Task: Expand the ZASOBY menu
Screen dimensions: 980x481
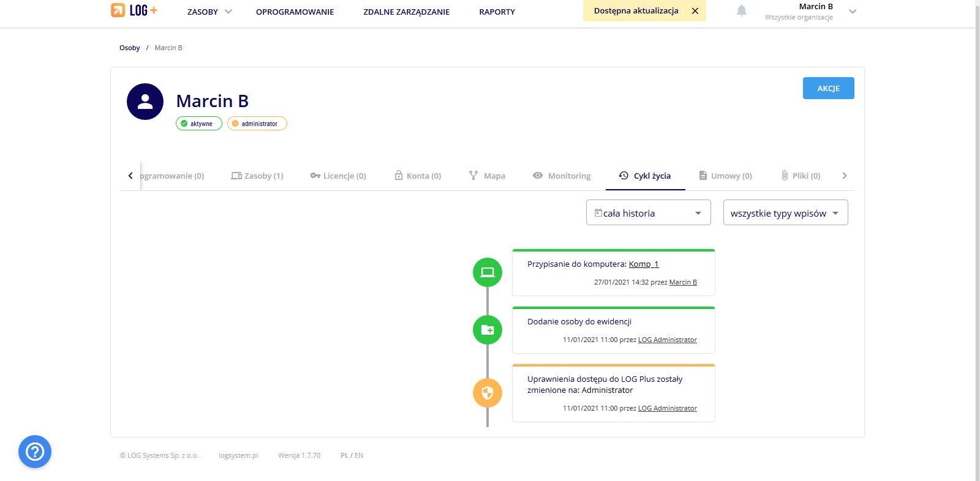Action: click(209, 12)
